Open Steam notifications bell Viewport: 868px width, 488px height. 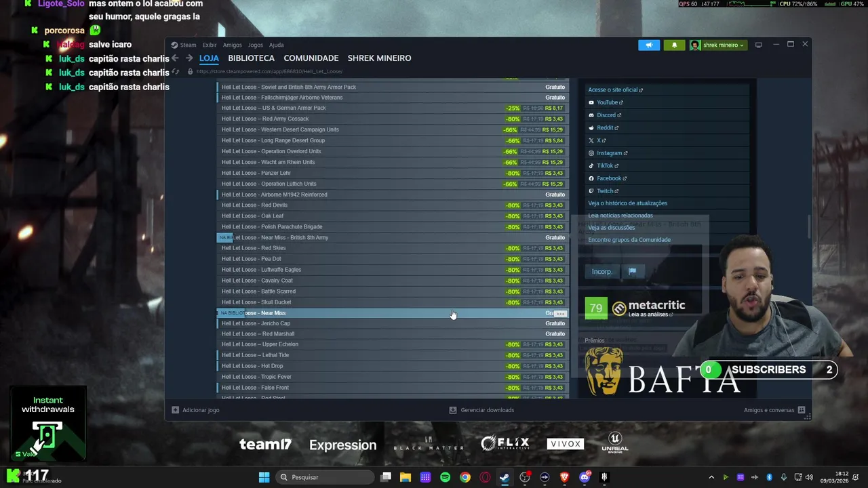tap(674, 45)
